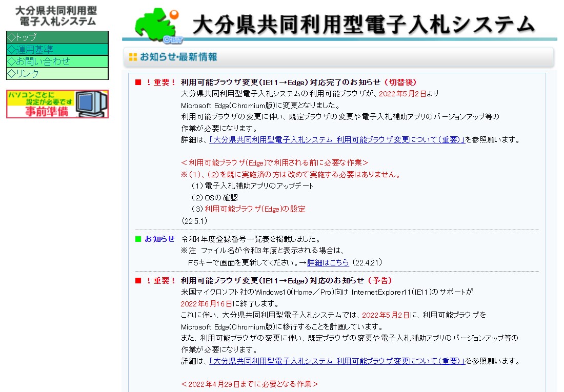
Task: Open the 利用可能ブラウザ変更について(重要) link under 予告 notice
Action: (x=337, y=361)
